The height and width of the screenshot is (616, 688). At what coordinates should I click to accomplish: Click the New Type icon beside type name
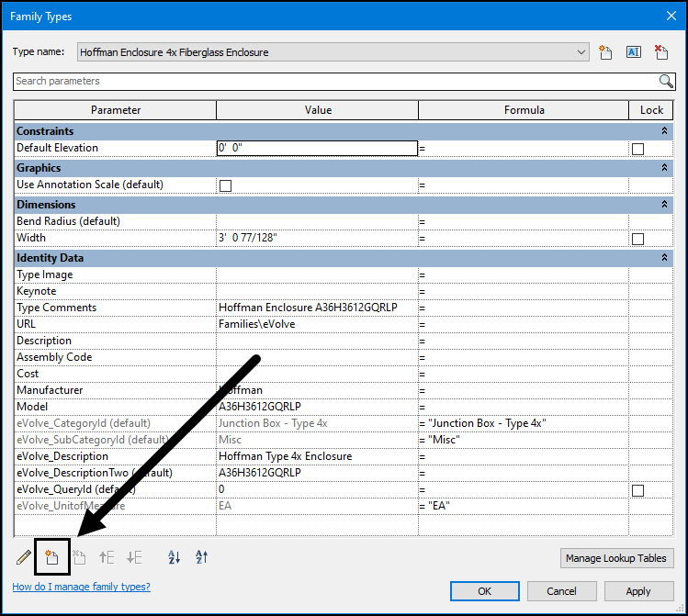[x=605, y=52]
